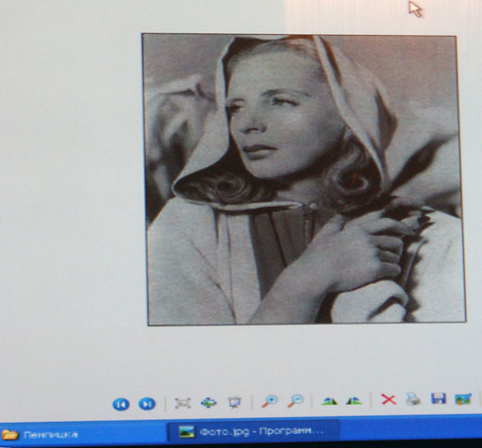
Task: Save a copy via the floppy disk icon
Action: pyautogui.click(x=438, y=398)
